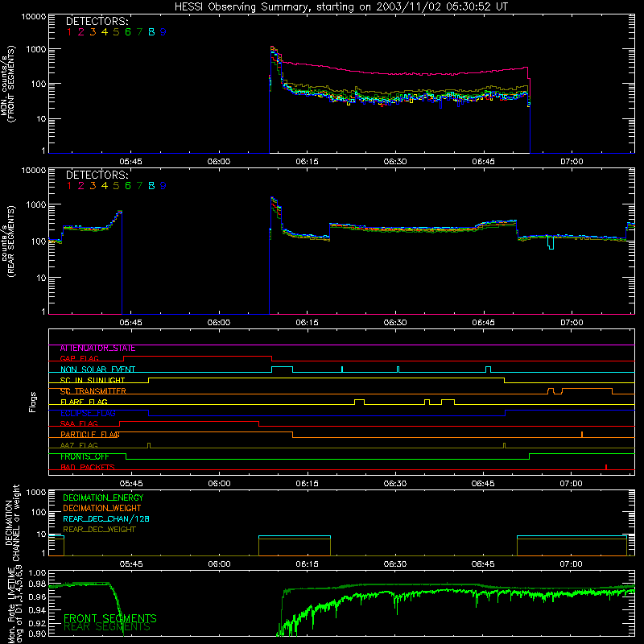Click PARTICLE_FLAG label
Viewport: 644px width, 644px height.
click(90, 435)
